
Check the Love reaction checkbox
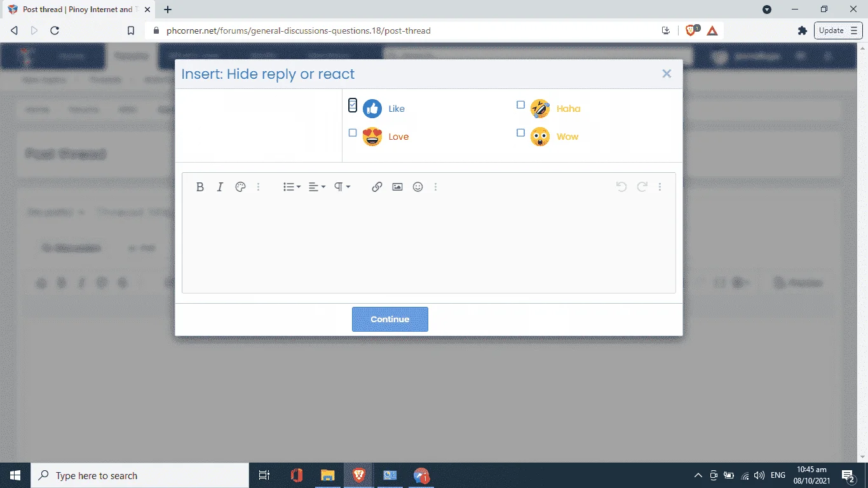pos(353,133)
